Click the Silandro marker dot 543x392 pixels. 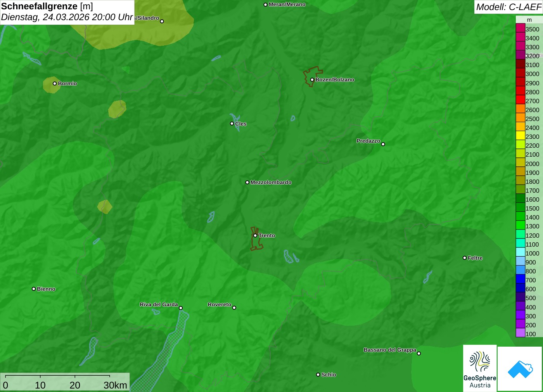pyautogui.click(x=162, y=21)
